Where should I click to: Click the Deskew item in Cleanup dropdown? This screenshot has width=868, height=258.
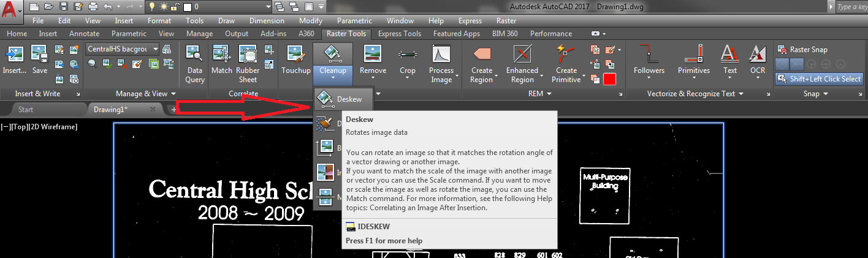click(x=342, y=99)
